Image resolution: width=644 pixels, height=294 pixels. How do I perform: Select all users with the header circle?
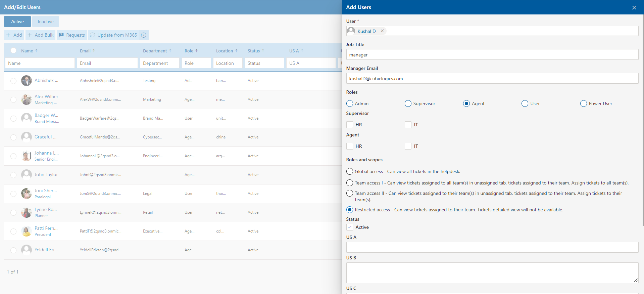(x=13, y=50)
